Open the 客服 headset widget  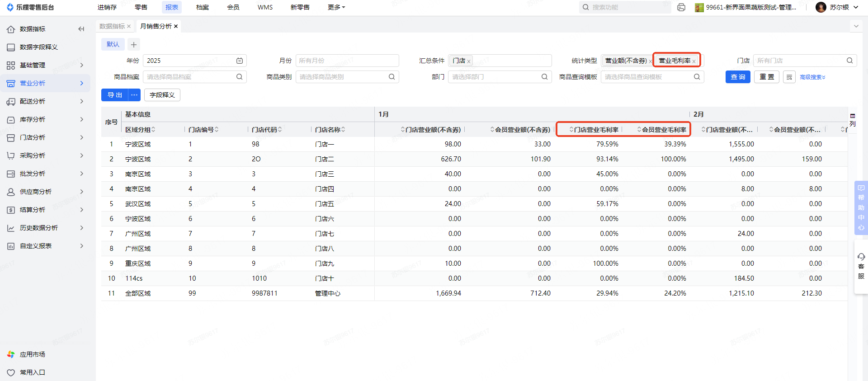click(861, 267)
